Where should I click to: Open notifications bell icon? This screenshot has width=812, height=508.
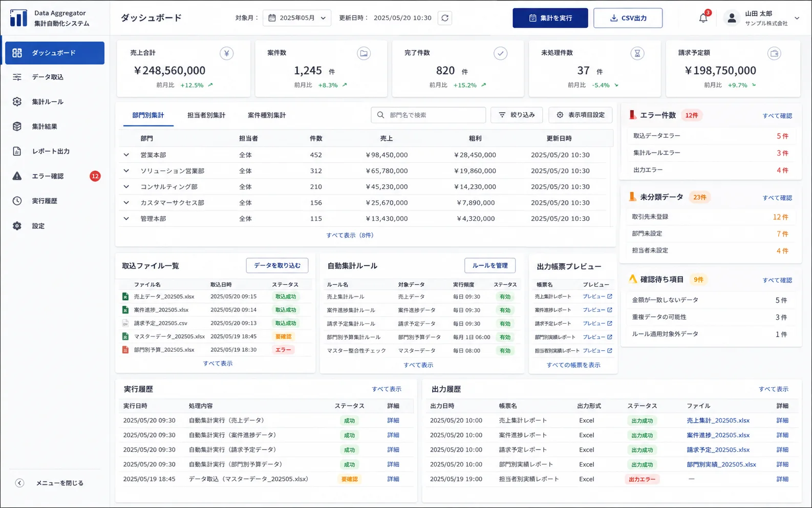tap(703, 18)
